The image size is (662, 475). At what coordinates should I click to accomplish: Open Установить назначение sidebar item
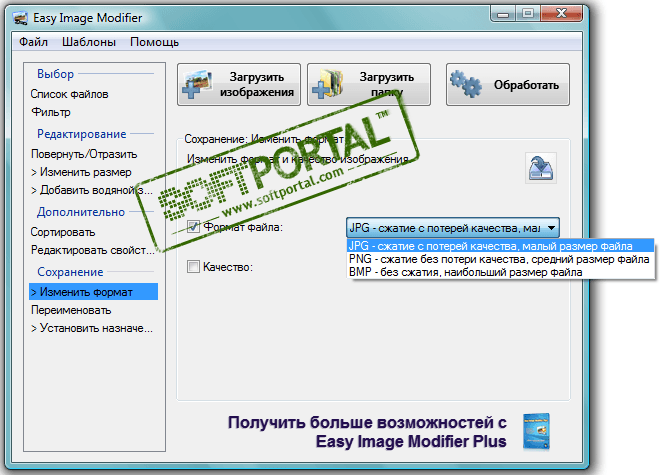coord(92,328)
